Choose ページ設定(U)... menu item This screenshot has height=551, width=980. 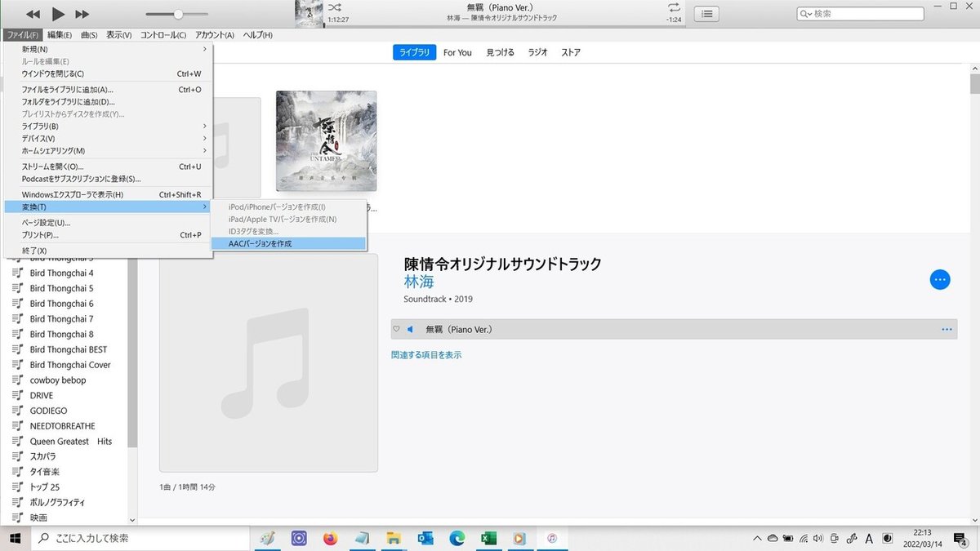click(x=108, y=222)
